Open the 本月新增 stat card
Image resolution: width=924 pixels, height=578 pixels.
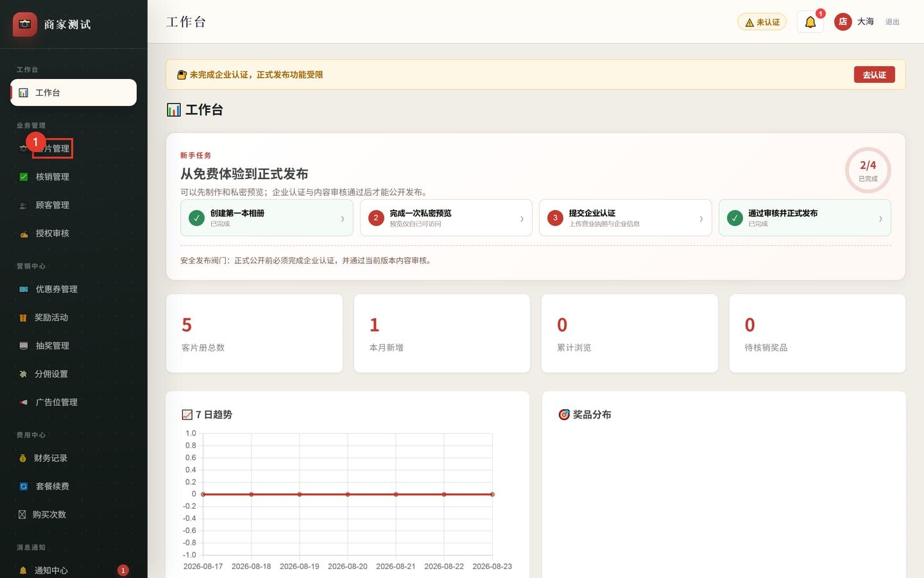[442, 333]
